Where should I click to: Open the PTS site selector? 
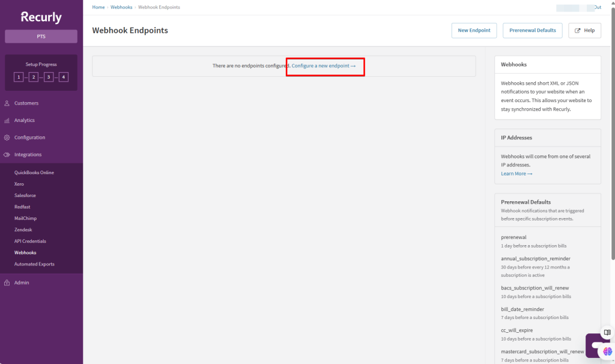click(41, 37)
